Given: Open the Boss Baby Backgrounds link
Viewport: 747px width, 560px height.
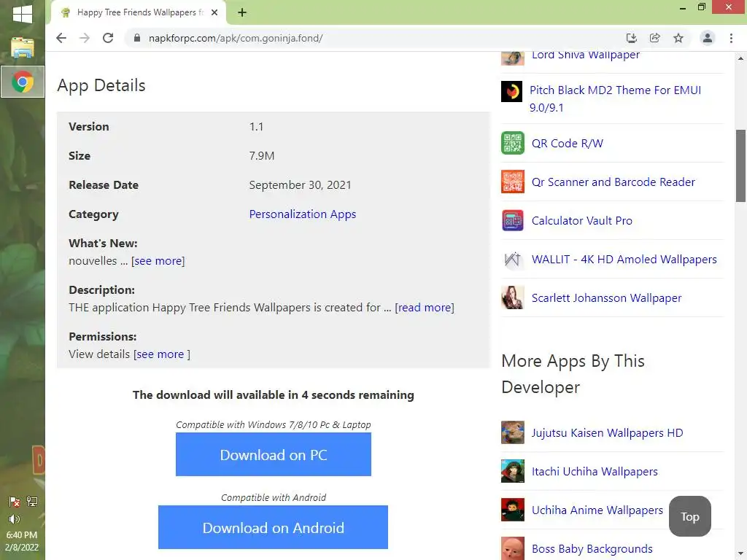Looking at the screenshot, I should tap(592, 548).
